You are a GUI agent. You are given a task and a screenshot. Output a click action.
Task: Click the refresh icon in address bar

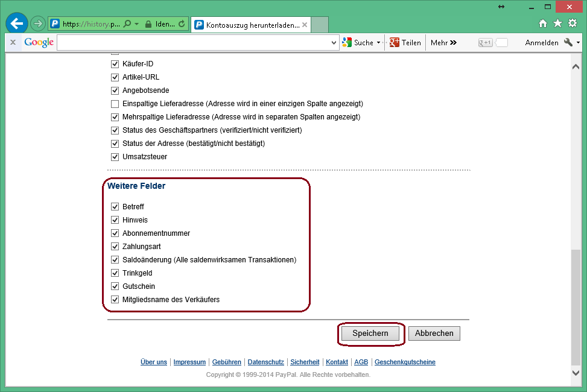click(x=182, y=25)
